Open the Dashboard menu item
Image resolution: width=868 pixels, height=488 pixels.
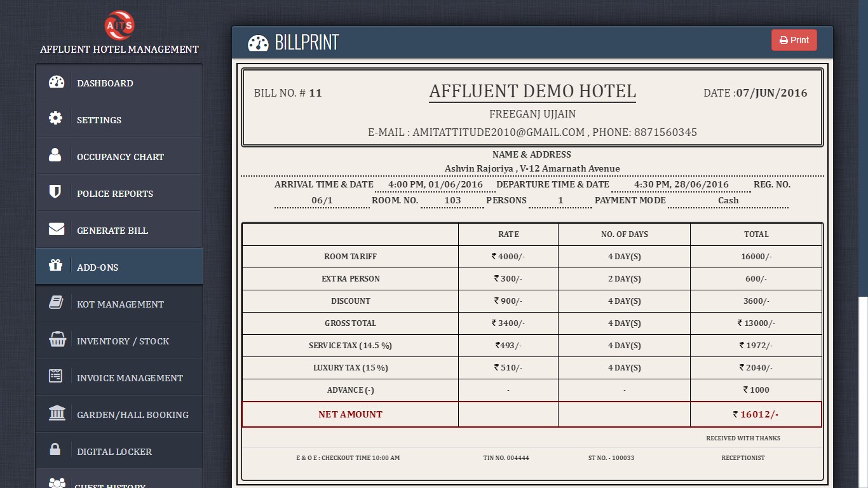coord(119,83)
